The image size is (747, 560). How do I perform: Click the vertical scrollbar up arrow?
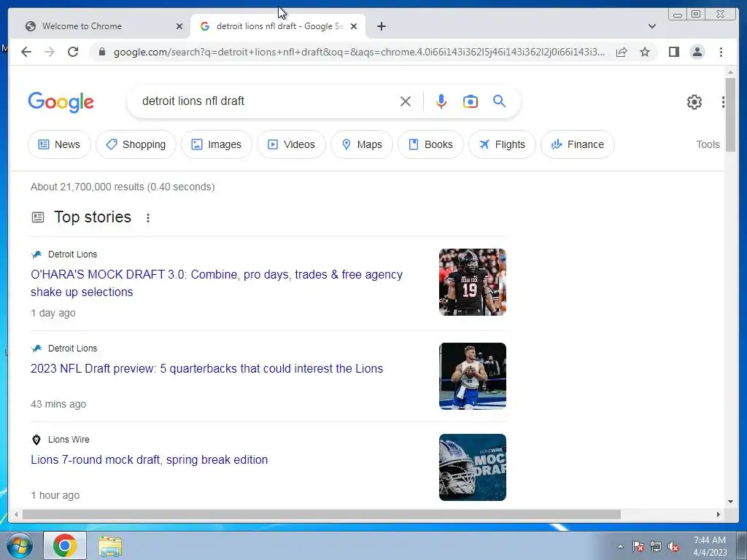(x=730, y=72)
